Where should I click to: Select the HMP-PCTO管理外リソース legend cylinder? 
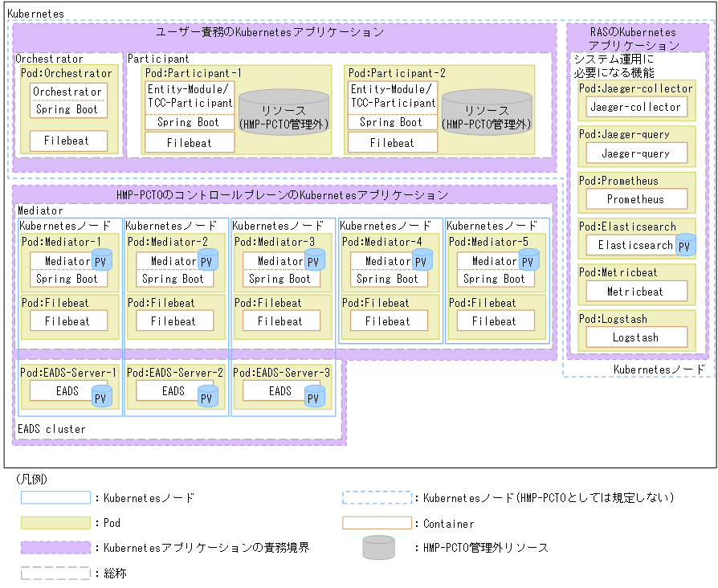(377, 547)
